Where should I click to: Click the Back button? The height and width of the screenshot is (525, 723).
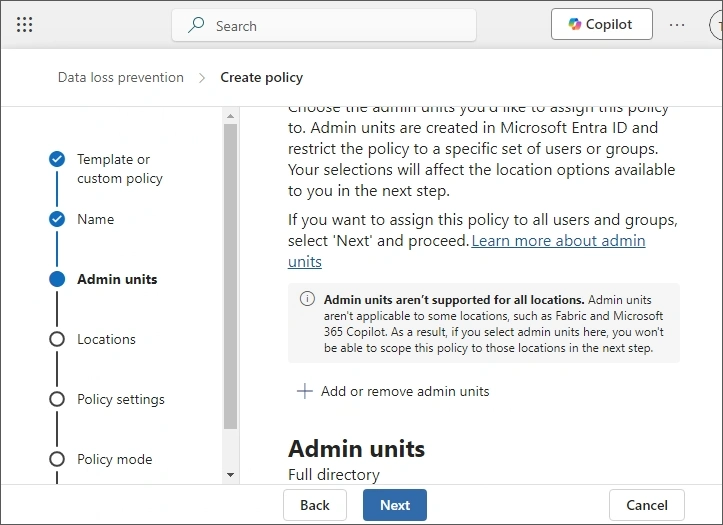pos(315,505)
